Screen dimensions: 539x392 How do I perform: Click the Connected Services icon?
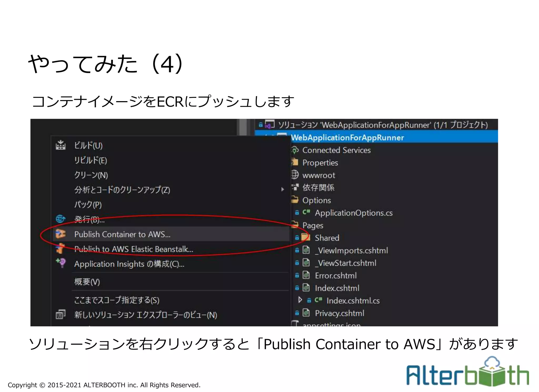295,150
